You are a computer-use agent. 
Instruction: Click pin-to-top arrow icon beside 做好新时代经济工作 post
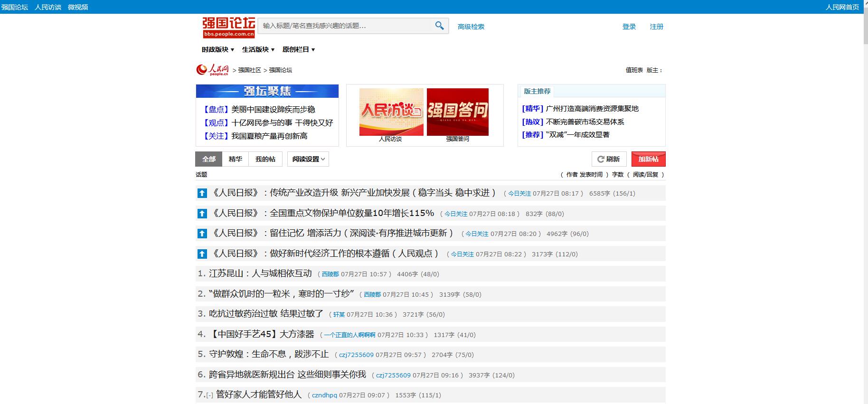202,254
